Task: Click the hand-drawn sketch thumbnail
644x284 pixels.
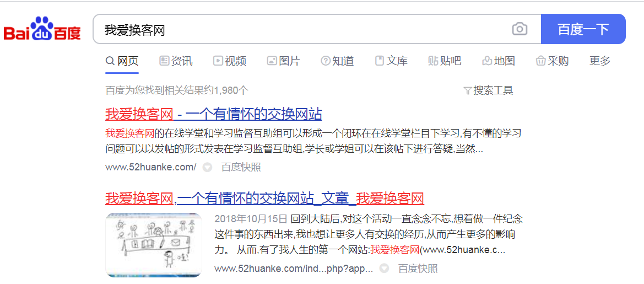Action: [154, 244]
